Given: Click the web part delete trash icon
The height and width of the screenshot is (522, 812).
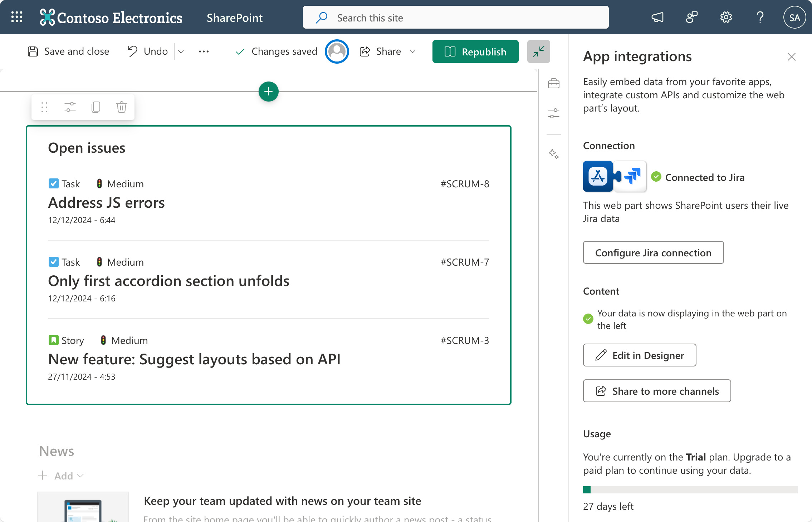Looking at the screenshot, I should point(122,107).
